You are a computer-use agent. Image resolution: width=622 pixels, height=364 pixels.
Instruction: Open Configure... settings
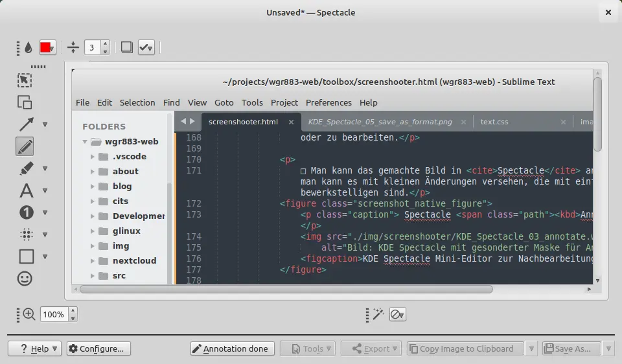(98, 348)
